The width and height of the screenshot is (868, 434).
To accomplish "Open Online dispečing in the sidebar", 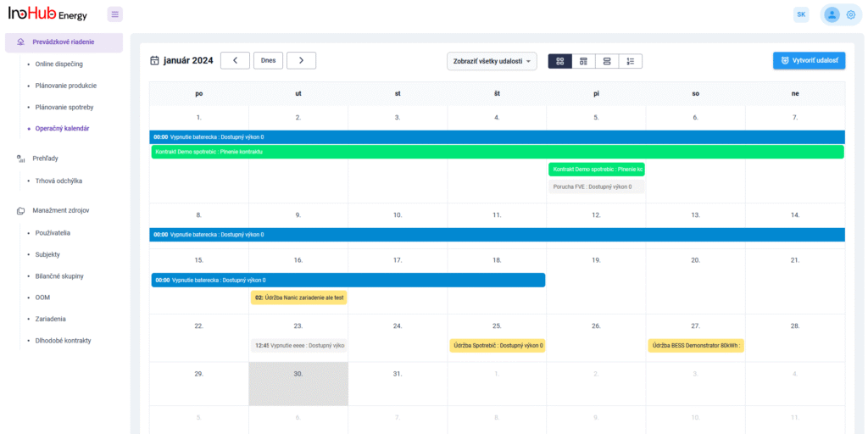I will click(x=58, y=64).
